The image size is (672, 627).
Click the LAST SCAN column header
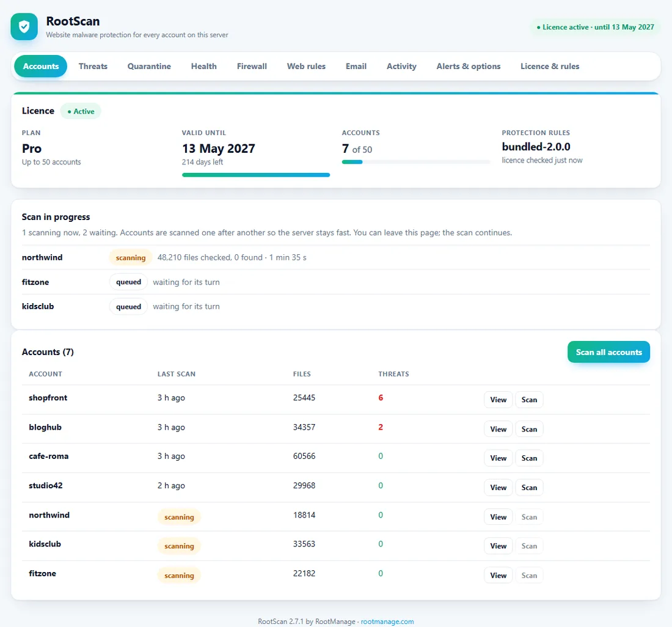(176, 374)
